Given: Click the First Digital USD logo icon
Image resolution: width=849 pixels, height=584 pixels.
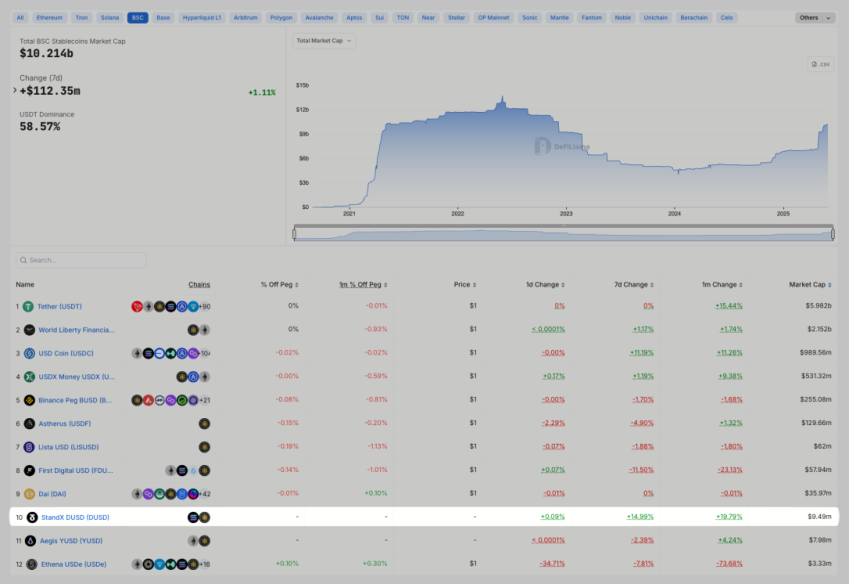Looking at the screenshot, I should (29, 470).
